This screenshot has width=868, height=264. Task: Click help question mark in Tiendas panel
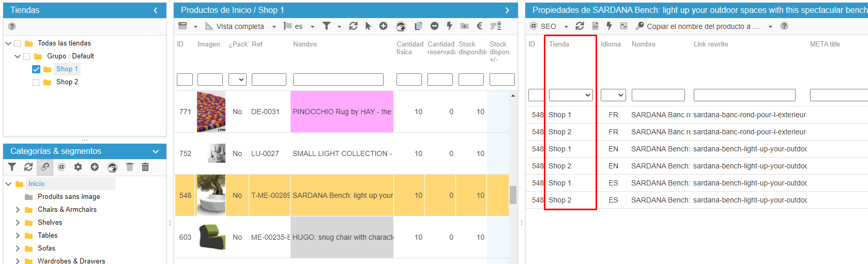[x=12, y=26]
